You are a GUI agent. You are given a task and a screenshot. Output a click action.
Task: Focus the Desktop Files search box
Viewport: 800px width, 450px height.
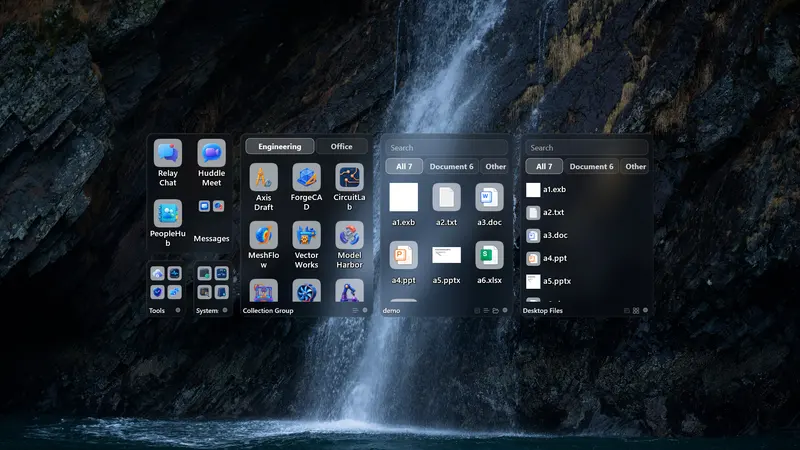coord(586,147)
